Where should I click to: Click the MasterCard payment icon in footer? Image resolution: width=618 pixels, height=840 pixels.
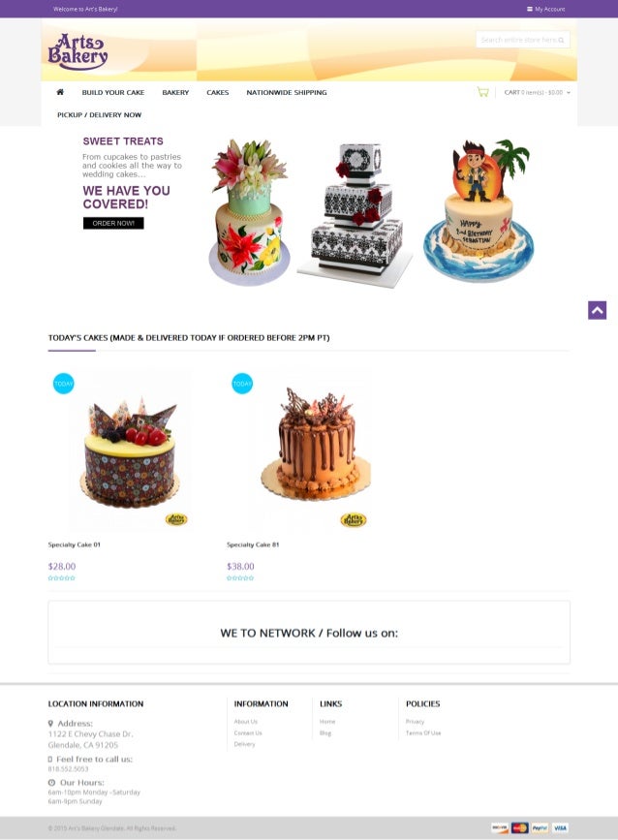[x=519, y=827]
